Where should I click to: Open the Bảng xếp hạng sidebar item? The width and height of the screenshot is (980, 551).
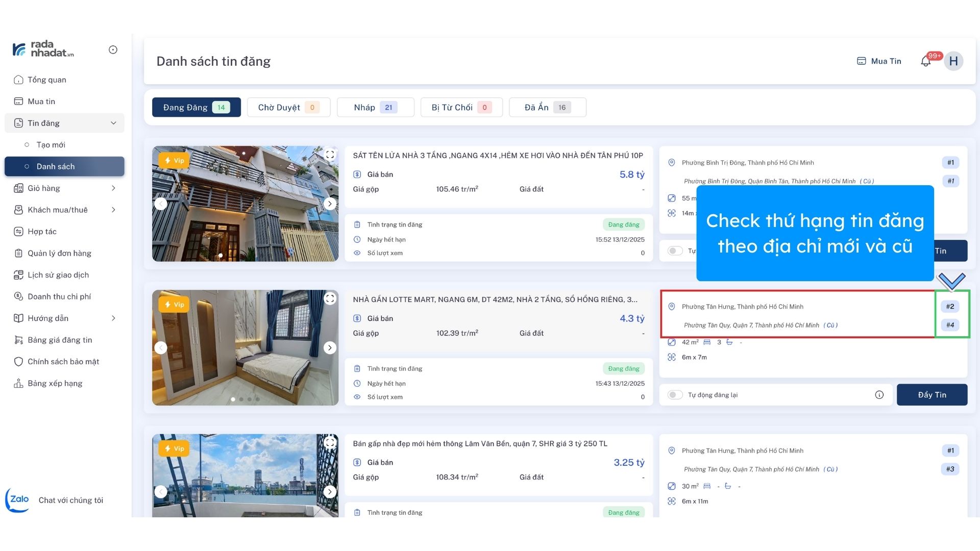coord(55,383)
